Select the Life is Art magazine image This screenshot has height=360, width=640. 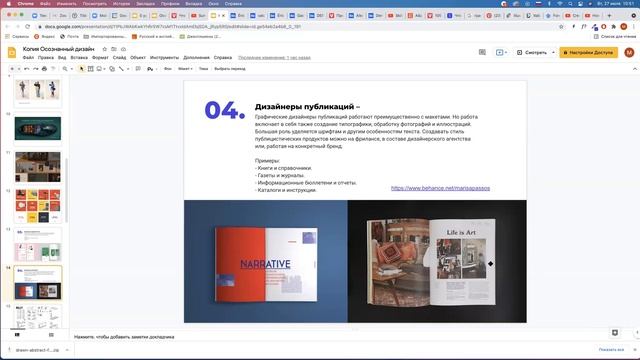pos(437,261)
